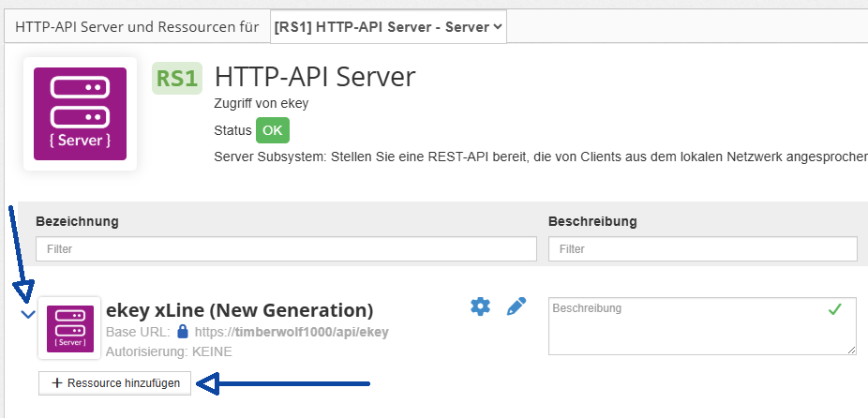
Task: Click the Server Subsystem description text
Action: [541, 157]
